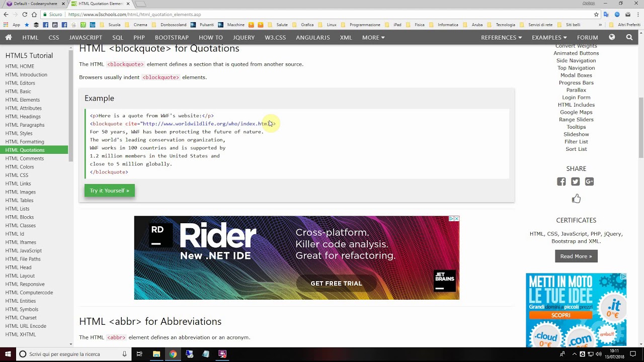Click the W3Schools home icon in navbar
644x362 pixels.
[9, 37]
